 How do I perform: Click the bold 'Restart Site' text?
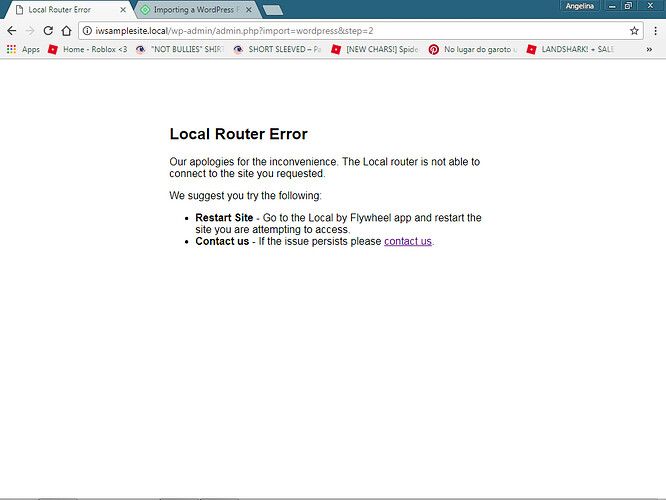(224, 218)
